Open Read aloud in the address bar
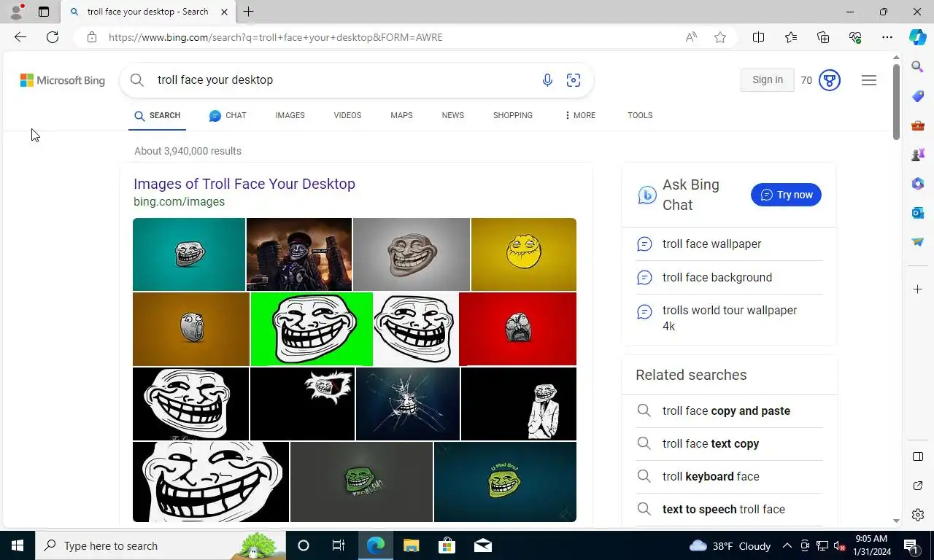 tap(691, 37)
